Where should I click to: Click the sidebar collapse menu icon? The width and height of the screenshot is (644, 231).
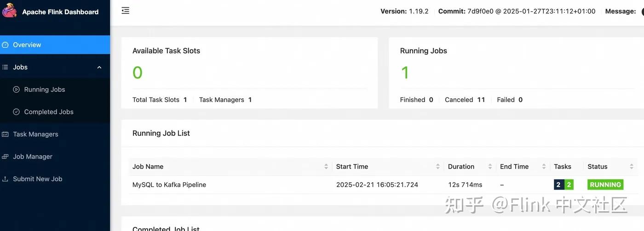tap(125, 11)
